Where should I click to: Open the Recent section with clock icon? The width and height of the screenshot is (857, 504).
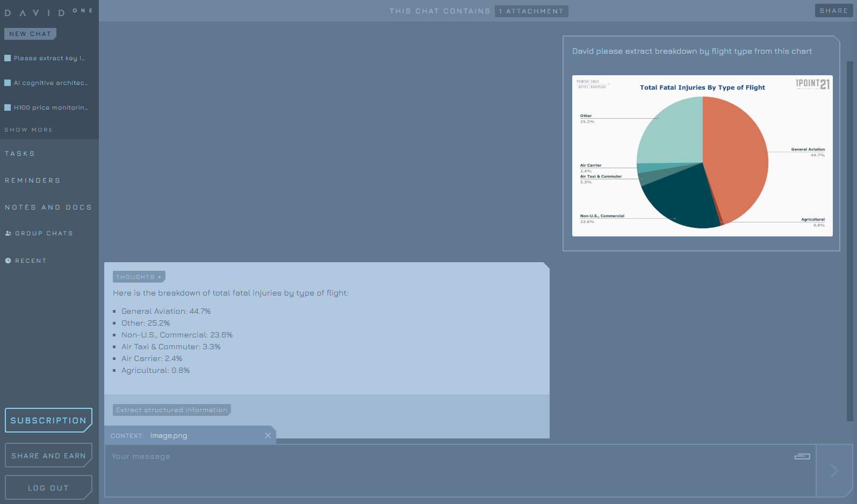[31, 261]
